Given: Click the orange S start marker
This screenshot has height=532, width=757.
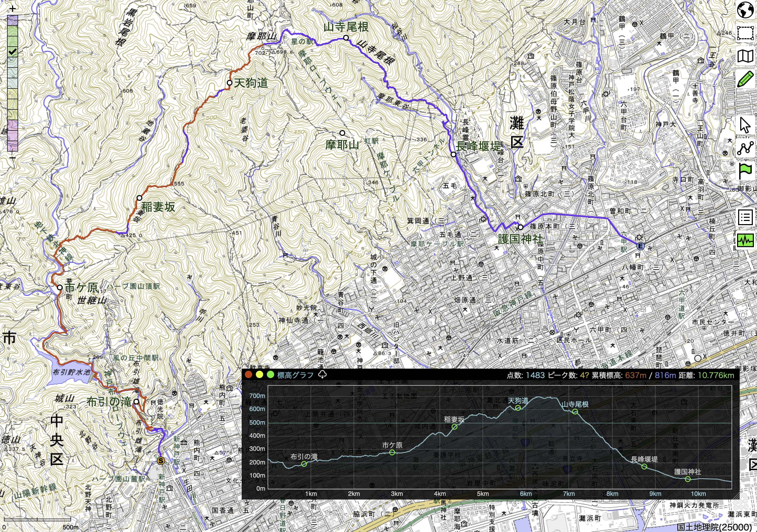Looking at the screenshot, I should (x=161, y=461).
